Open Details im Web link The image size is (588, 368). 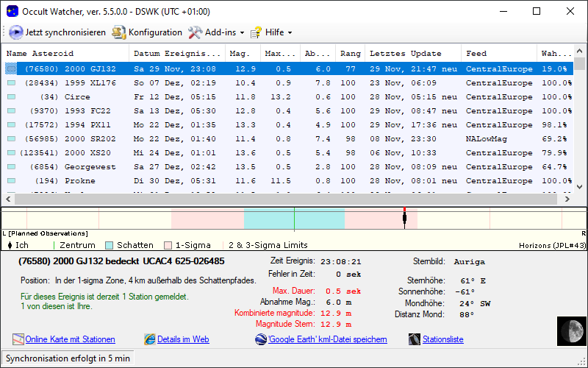(183, 339)
